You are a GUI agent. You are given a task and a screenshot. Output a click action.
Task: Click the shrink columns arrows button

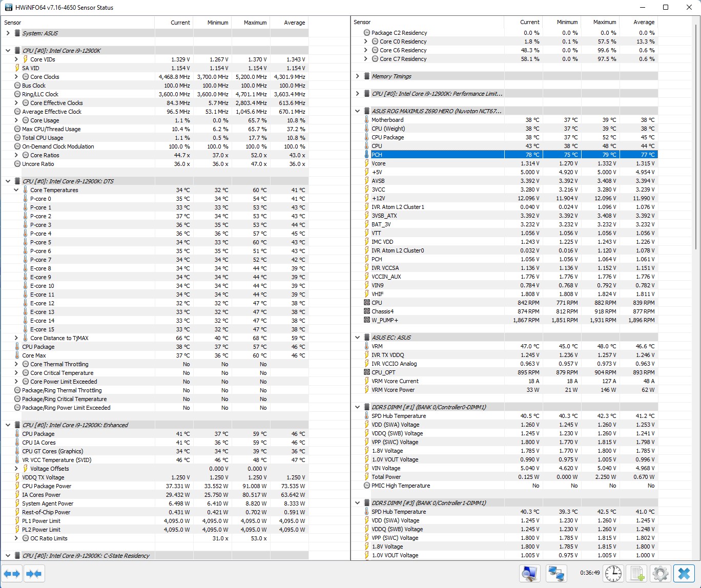coord(34,574)
